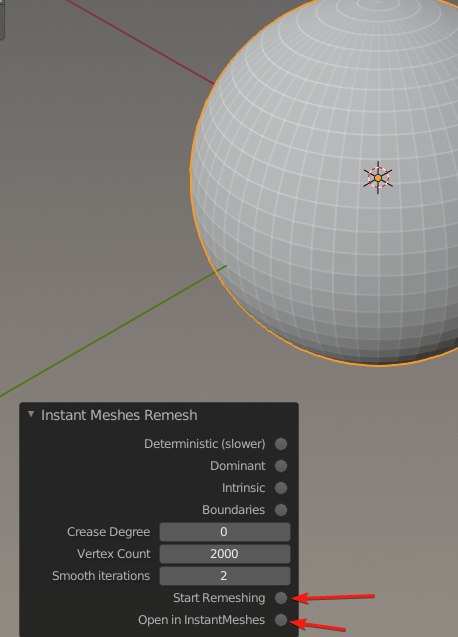Click the Crease Degree value field

[225, 532]
